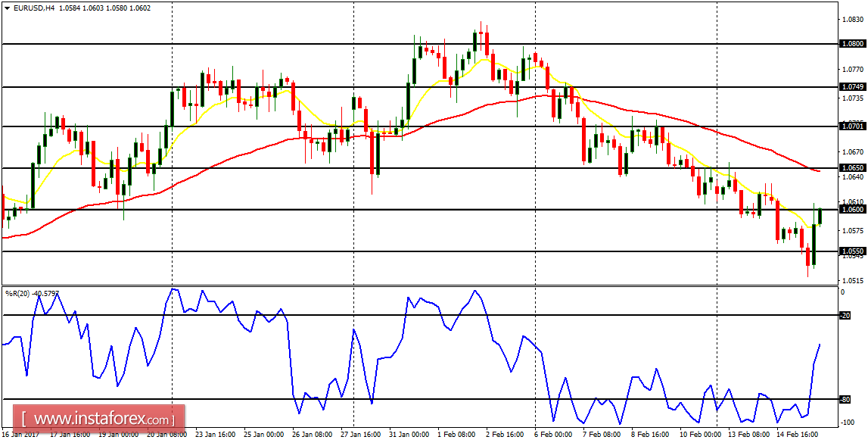Click the 0 level on Williams %R scale

843,292
